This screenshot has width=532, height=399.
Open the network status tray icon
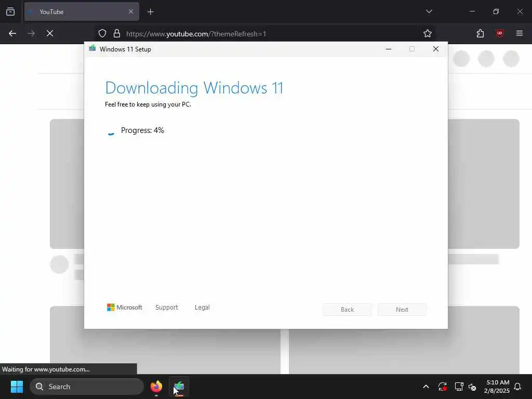[459, 387]
